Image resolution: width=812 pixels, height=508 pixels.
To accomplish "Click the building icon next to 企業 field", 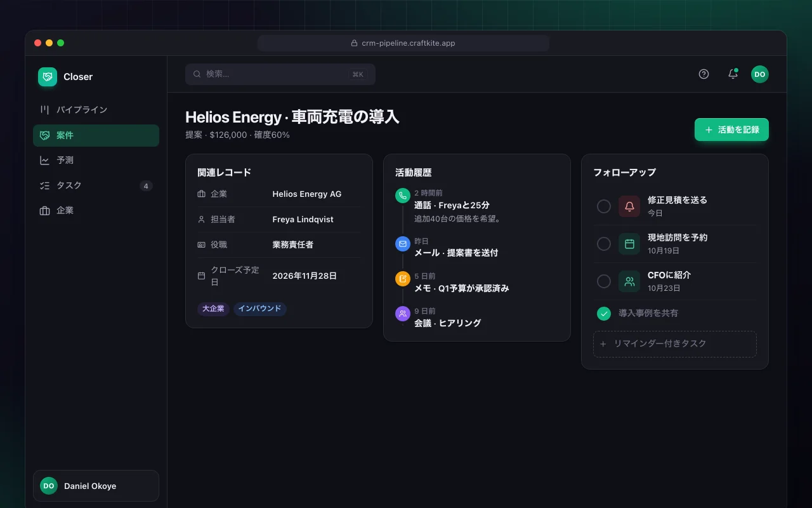I will click(202, 194).
